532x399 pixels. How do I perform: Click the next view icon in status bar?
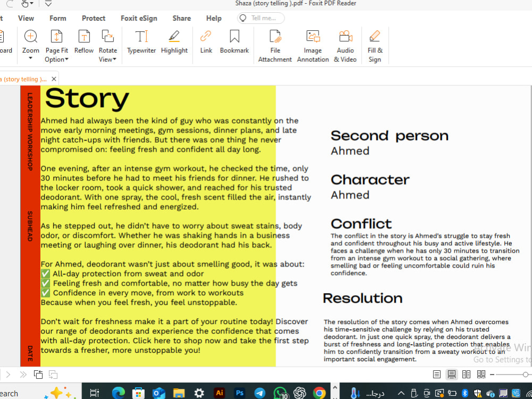point(53,375)
